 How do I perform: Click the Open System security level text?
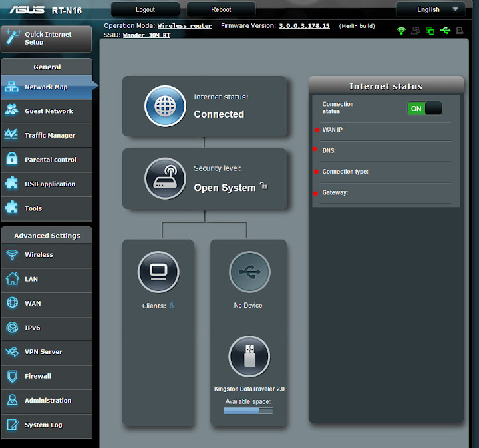click(225, 188)
